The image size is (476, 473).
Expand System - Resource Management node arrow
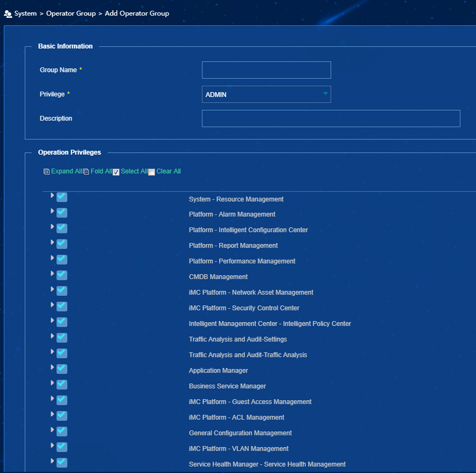coord(52,196)
